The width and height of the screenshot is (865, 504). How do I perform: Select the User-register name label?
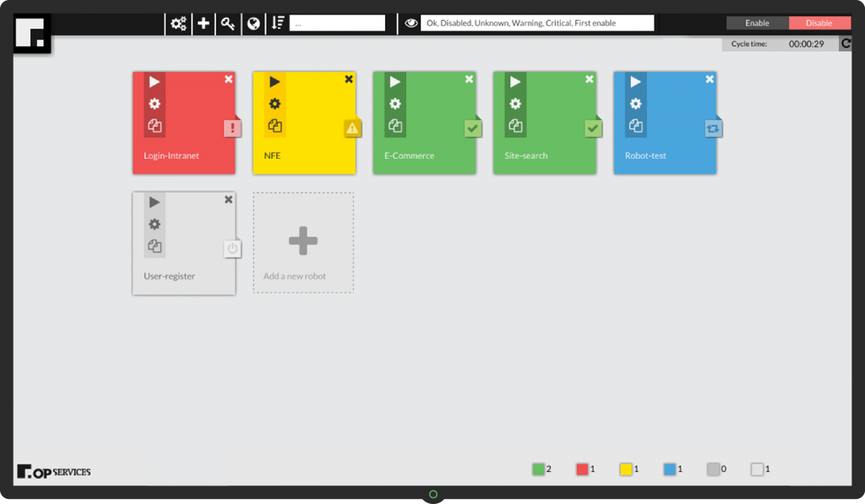coord(169,276)
